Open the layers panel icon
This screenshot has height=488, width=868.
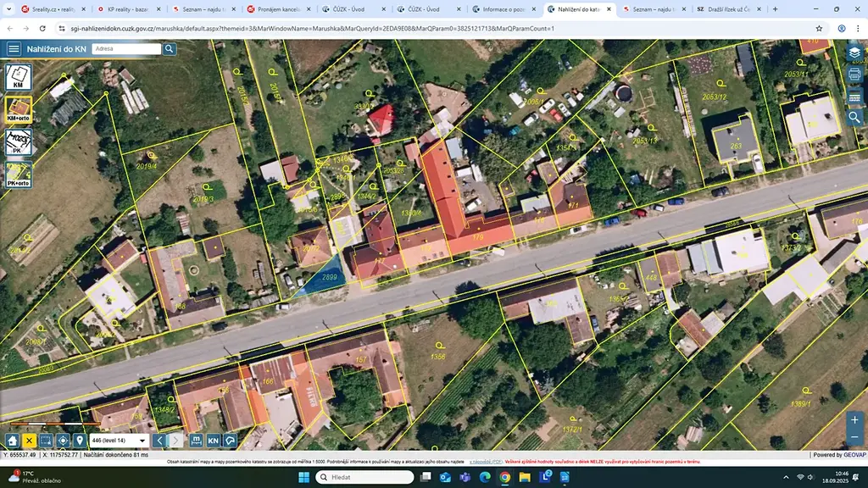[854, 53]
